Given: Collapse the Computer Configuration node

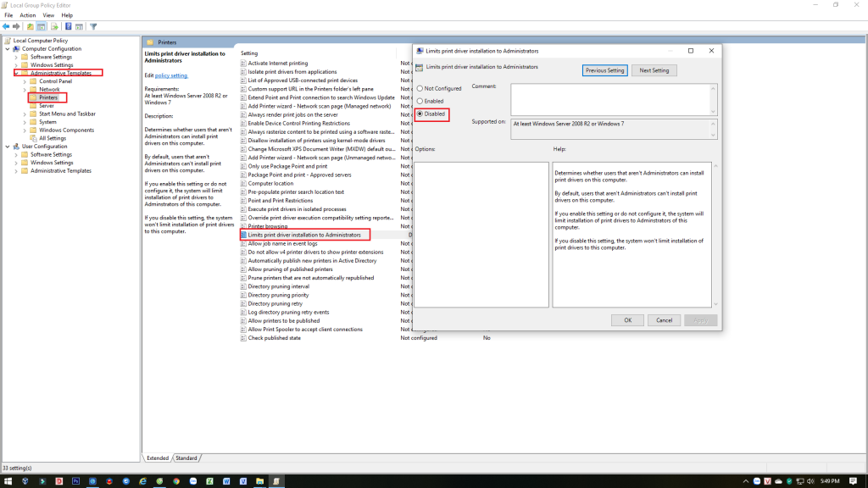Looking at the screenshot, I should 8,48.
